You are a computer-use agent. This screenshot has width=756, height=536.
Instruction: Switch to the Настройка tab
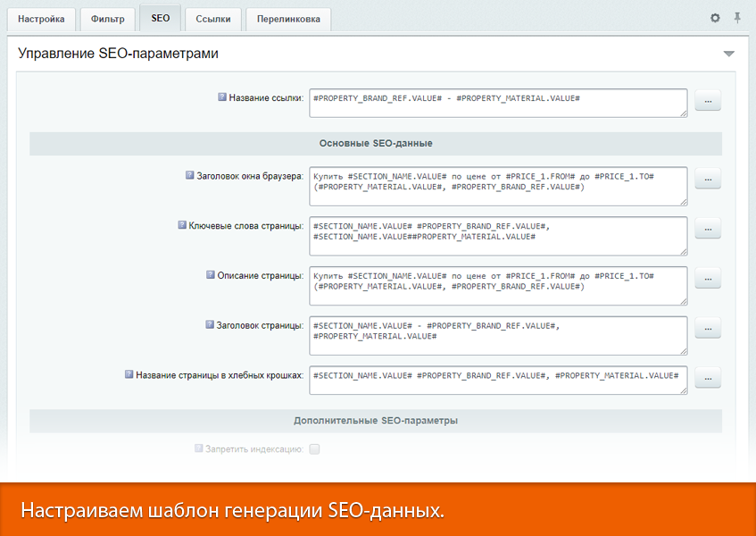(x=41, y=19)
